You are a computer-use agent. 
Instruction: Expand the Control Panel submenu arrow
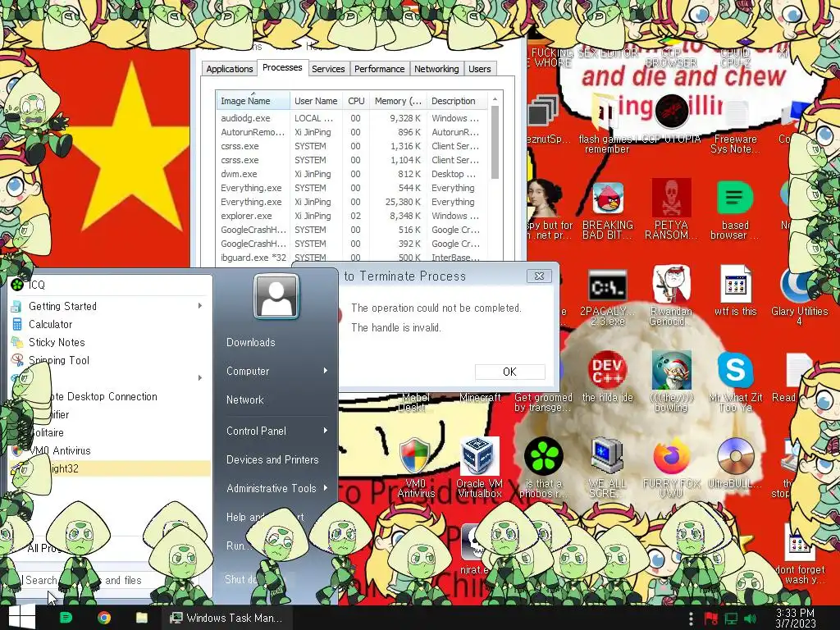(x=325, y=431)
